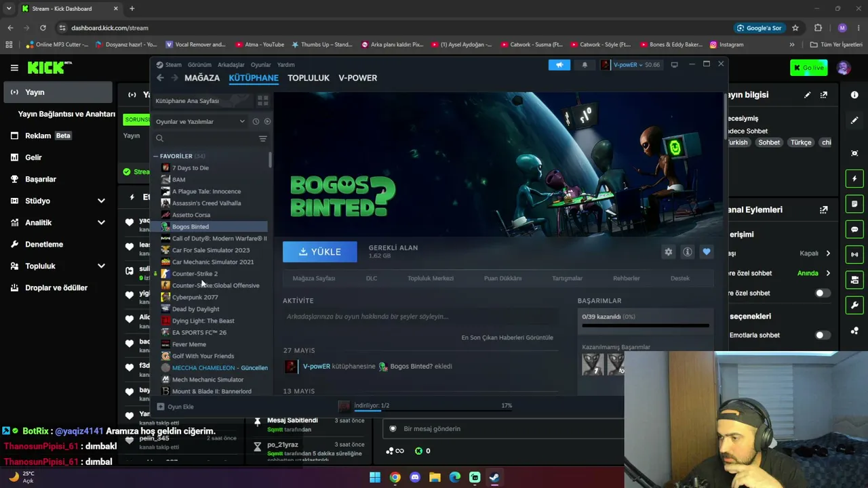Click the Kick profile avatar
868x488 pixels.
click(844, 68)
